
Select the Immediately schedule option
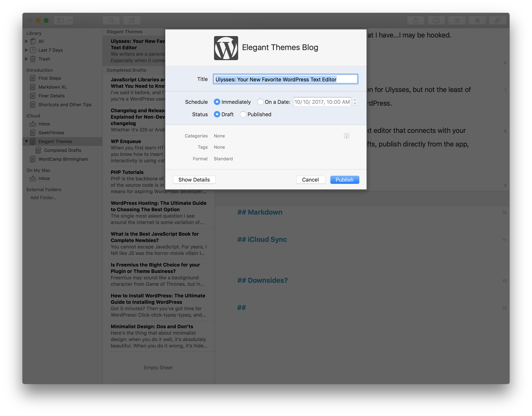coord(217,102)
